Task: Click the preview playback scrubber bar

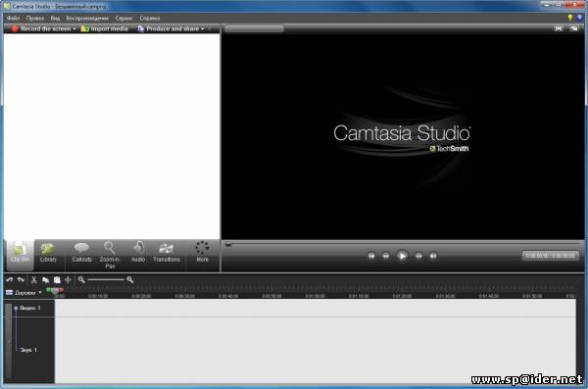Action: (403, 245)
